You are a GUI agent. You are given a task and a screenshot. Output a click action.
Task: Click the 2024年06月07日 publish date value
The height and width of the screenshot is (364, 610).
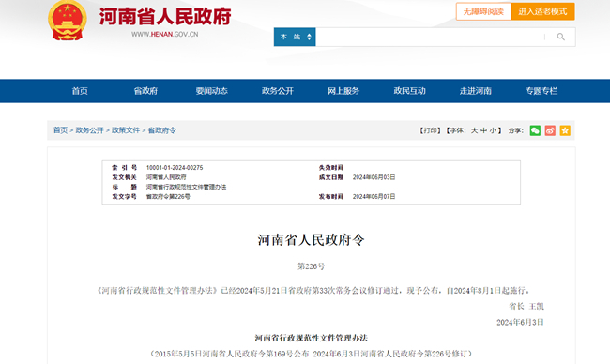[x=374, y=197]
